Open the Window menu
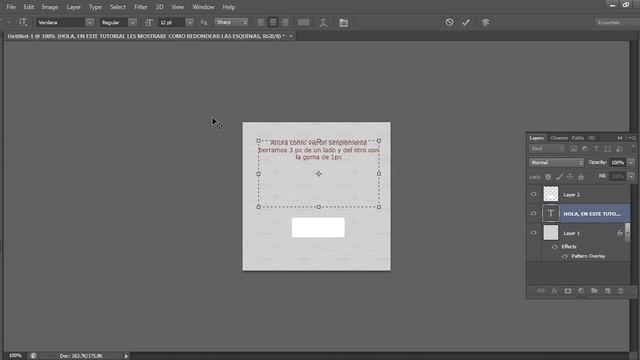 (203, 7)
